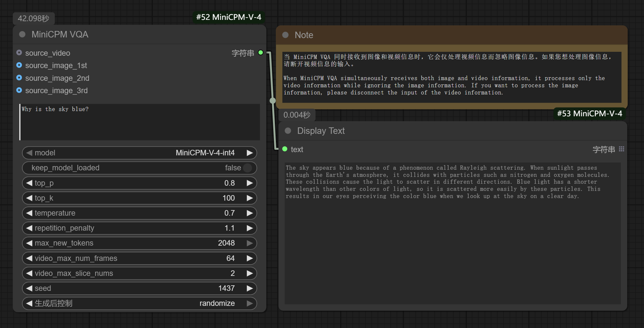Viewport: 644px width, 328px height.
Task: Click the Display Text output area
Action: click(453, 233)
